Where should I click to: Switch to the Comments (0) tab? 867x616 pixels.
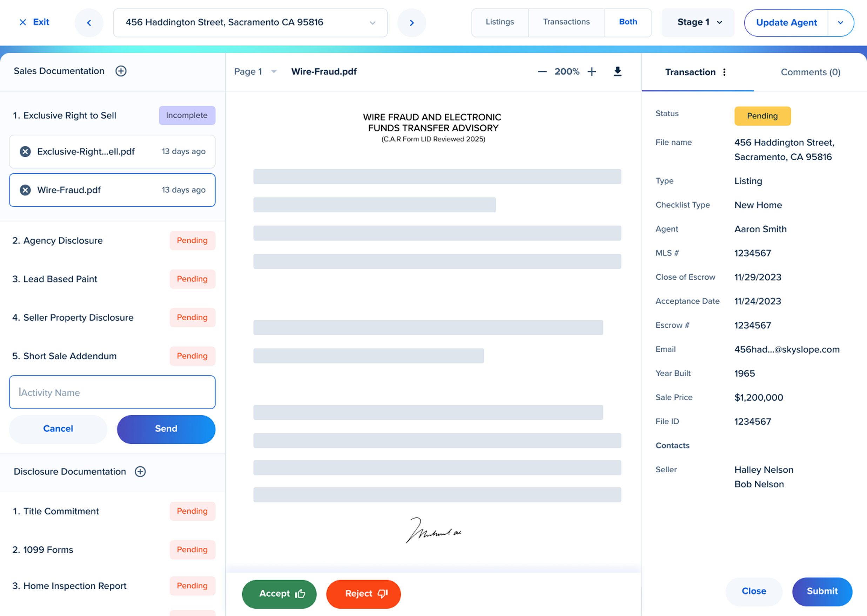810,72
